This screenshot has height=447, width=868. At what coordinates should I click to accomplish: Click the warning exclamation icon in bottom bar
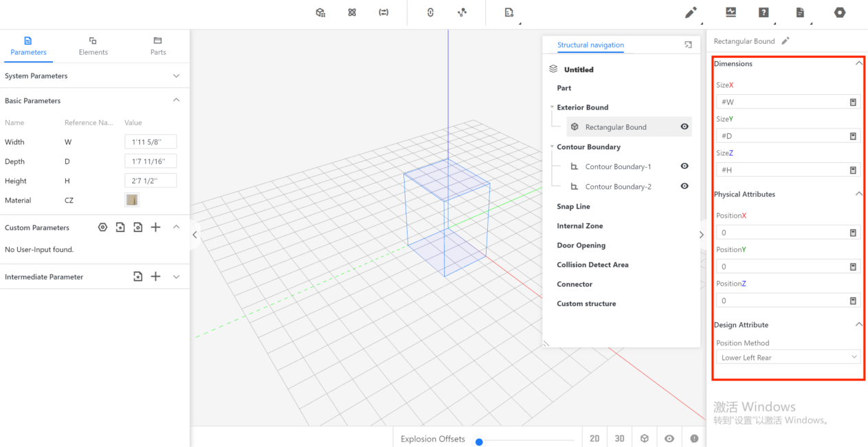pos(694,439)
